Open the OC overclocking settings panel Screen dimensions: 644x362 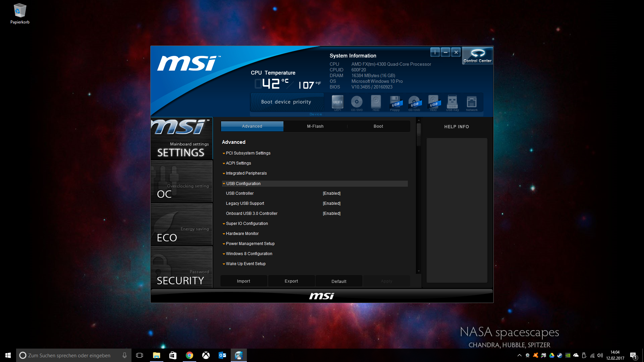point(181,182)
